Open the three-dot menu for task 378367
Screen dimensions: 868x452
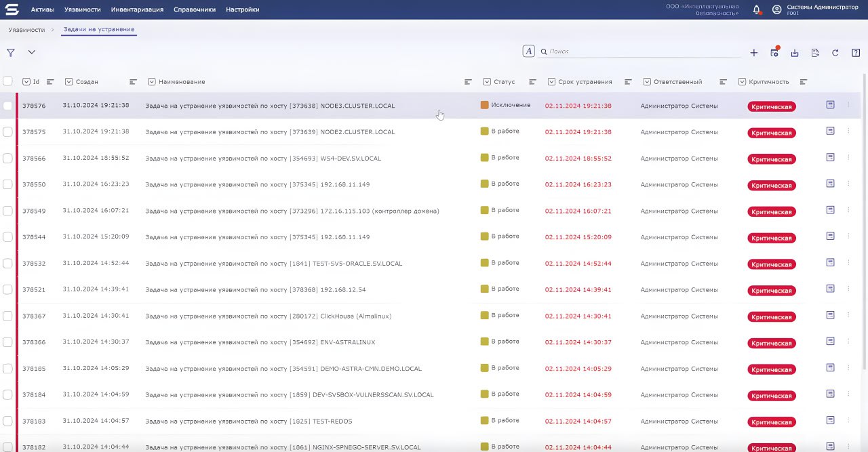(x=848, y=315)
